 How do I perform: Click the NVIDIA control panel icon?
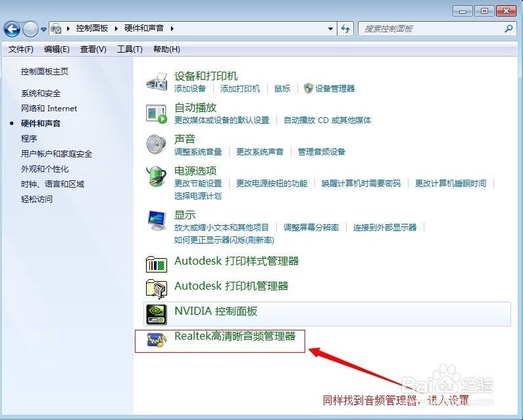tap(157, 314)
